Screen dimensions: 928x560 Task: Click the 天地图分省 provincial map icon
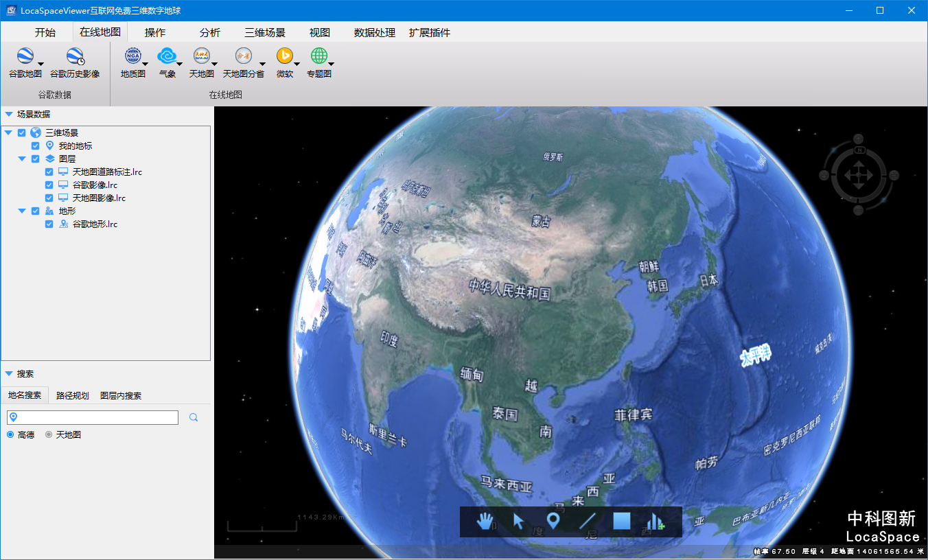(243, 56)
